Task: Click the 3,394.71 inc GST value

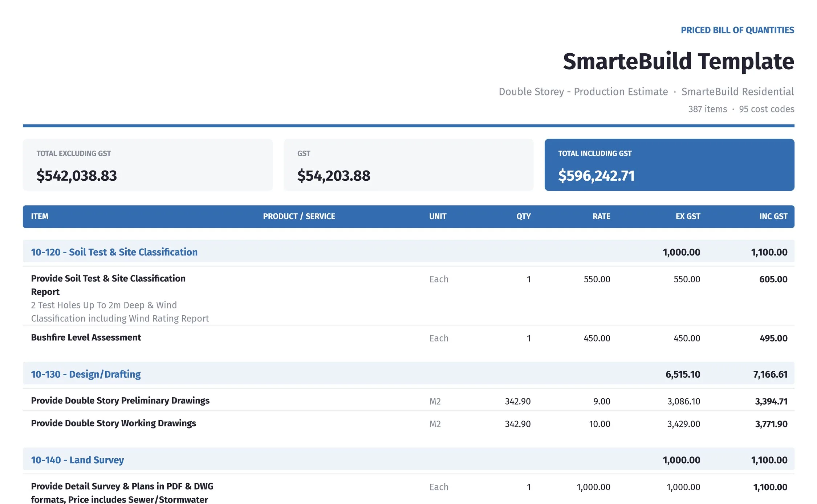Action: (771, 401)
